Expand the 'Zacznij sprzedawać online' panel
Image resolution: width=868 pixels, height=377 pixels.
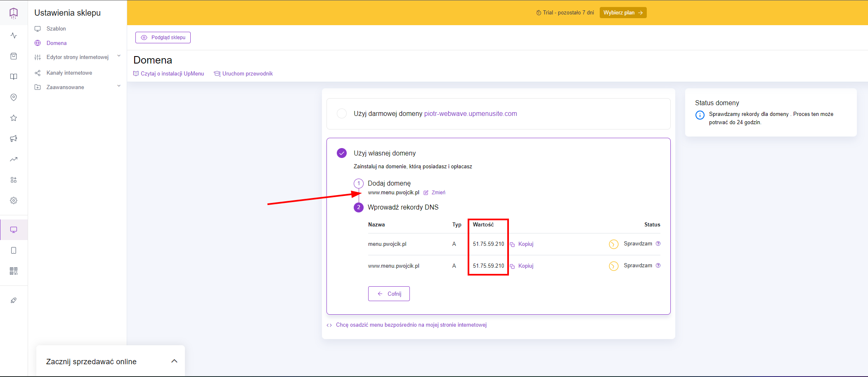[x=174, y=361]
